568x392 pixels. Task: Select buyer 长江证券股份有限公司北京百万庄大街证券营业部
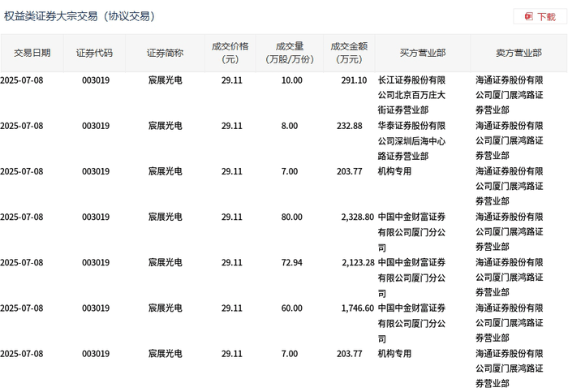411,95
